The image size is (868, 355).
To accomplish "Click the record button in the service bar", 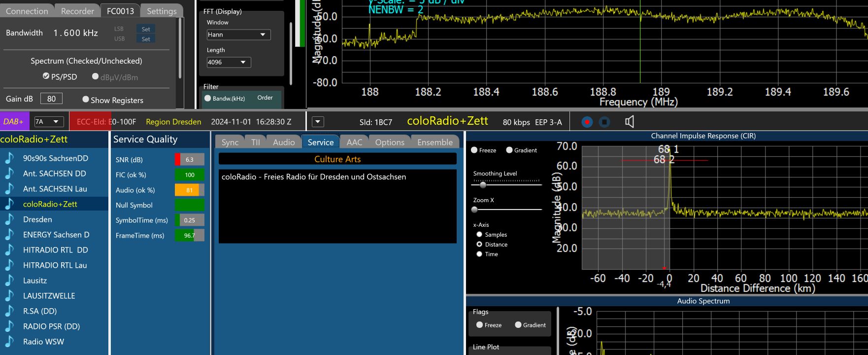I will tap(587, 122).
